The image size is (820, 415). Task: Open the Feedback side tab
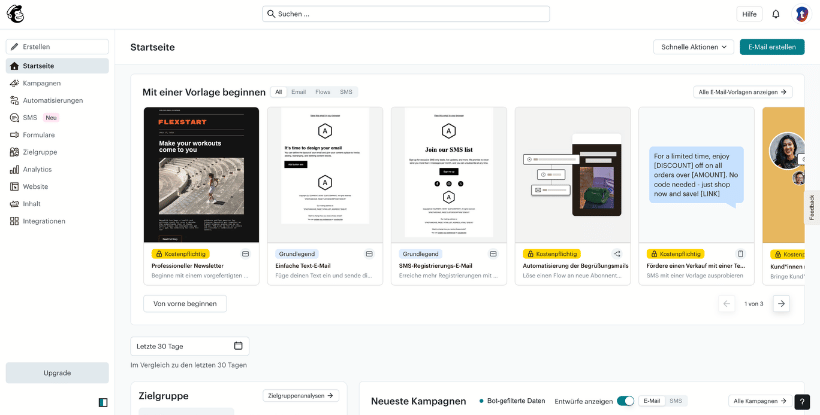click(x=812, y=208)
